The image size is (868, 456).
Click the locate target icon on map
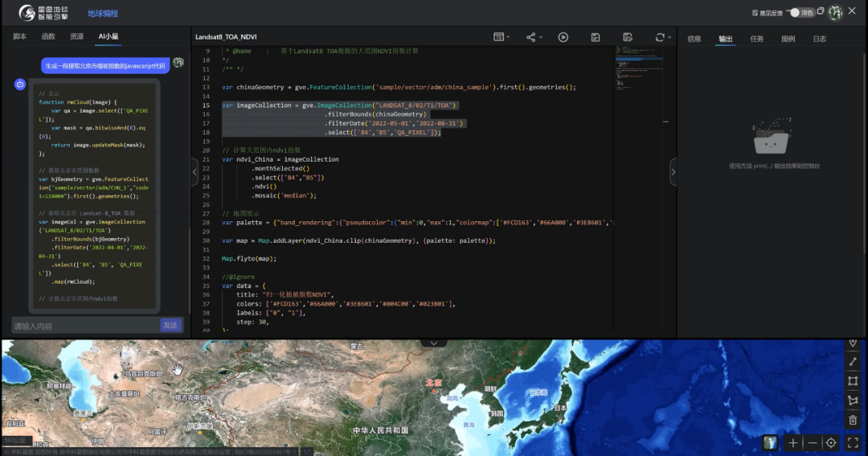coord(831,442)
